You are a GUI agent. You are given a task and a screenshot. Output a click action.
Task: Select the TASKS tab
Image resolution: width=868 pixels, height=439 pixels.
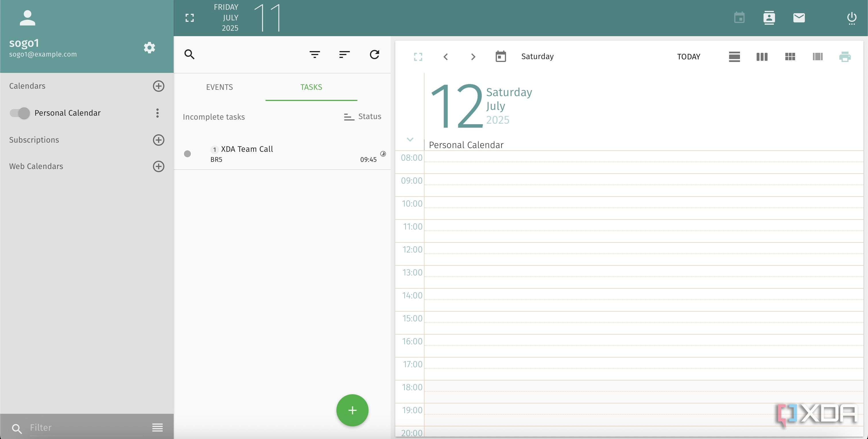[x=311, y=87]
